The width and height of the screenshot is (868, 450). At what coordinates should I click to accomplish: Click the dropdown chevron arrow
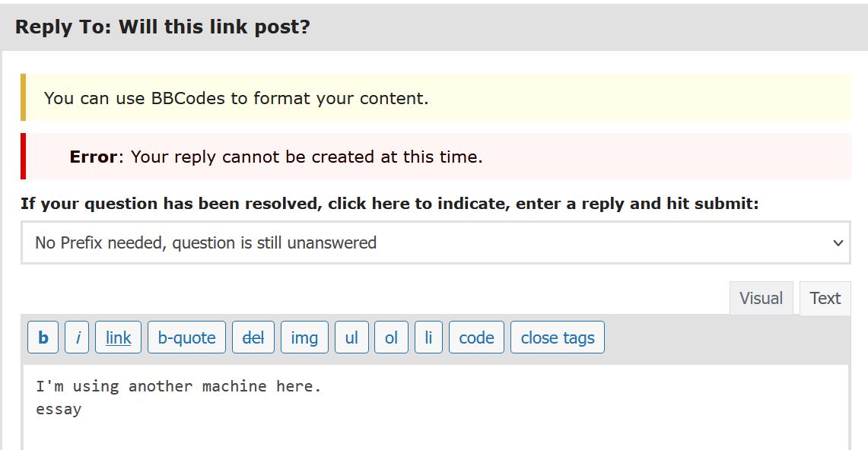click(x=838, y=243)
